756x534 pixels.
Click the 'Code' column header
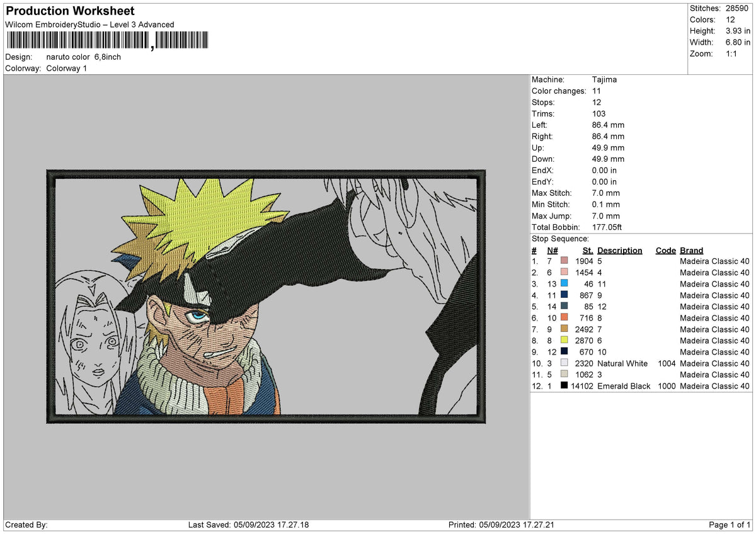pyautogui.click(x=665, y=250)
